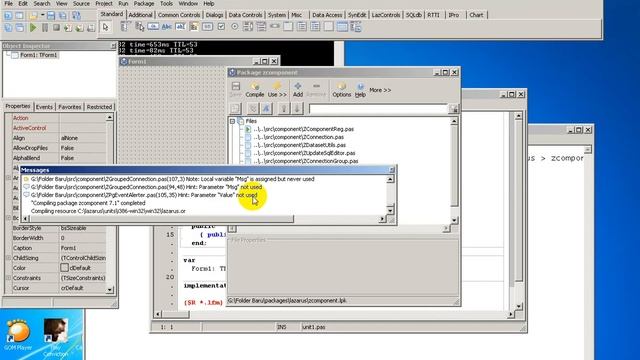This screenshot has width=640, height=360.
Task: Select ZUpdateSqlEditor.pas in the package files
Action: [x=304, y=153]
